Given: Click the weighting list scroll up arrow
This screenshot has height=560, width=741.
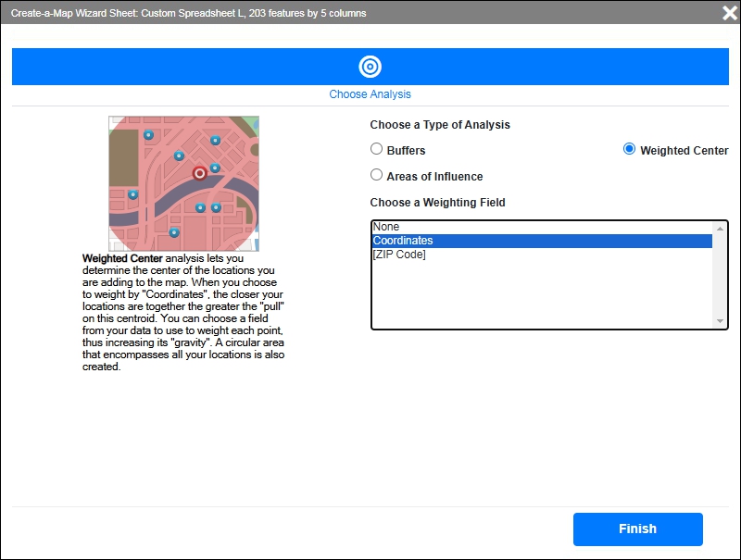Looking at the screenshot, I should pyautogui.click(x=720, y=228).
